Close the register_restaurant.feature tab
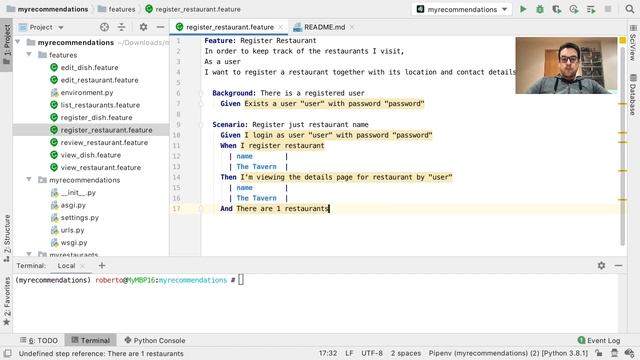Screen dimensions: 640x360 click(280, 27)
